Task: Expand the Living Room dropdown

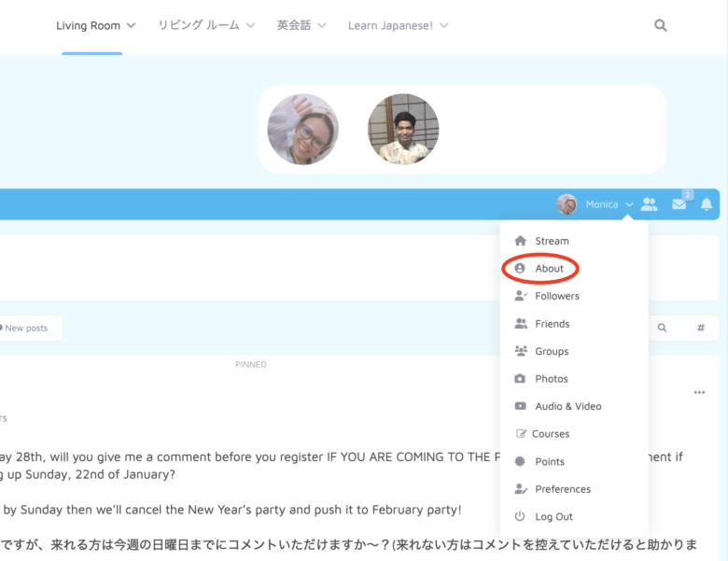Action: coord(95,26)
